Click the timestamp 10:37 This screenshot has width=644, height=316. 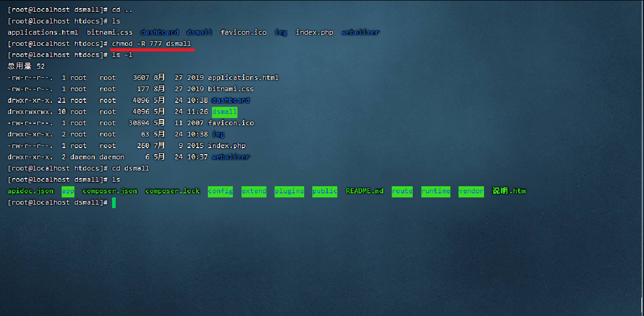point(197,157)
